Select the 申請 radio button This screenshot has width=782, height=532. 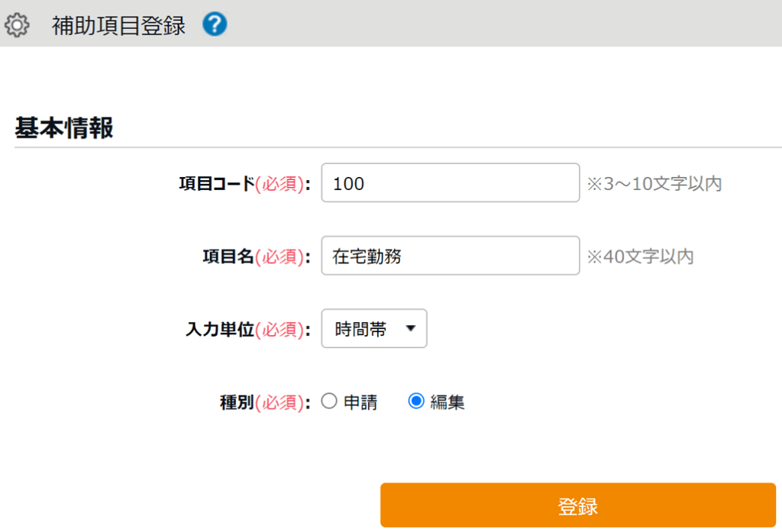coord(329,401)
